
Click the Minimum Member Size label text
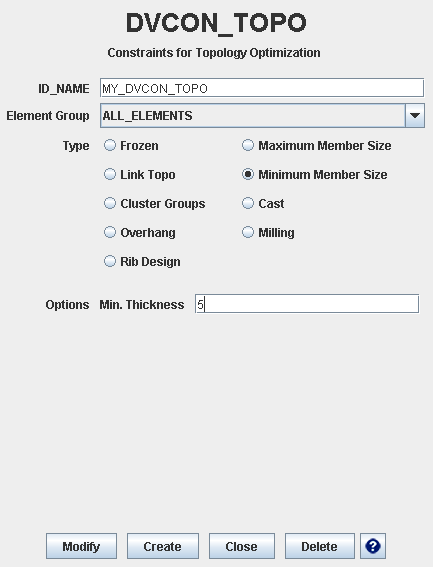323,175
